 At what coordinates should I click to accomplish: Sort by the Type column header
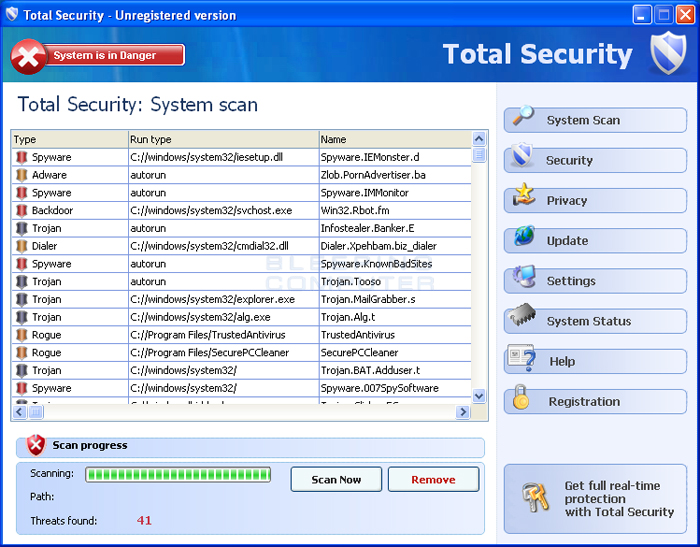[x=70, y=139]
